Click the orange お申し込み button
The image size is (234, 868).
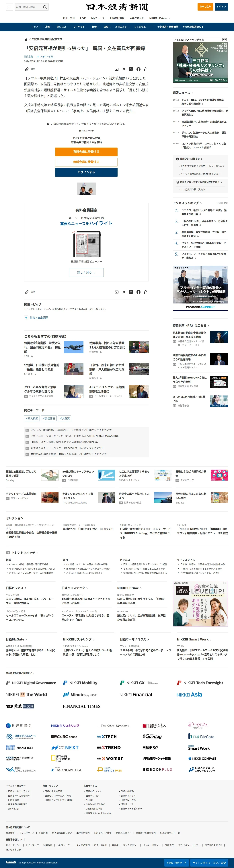[x=205, y=7]
